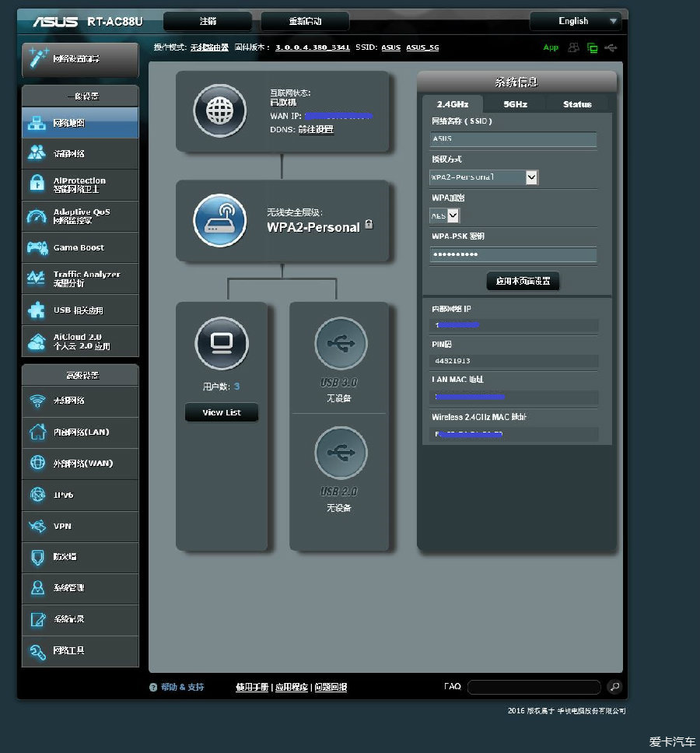Click the ASUS_5G SSID link
The image size is (700, 753).
click(422, 47)
